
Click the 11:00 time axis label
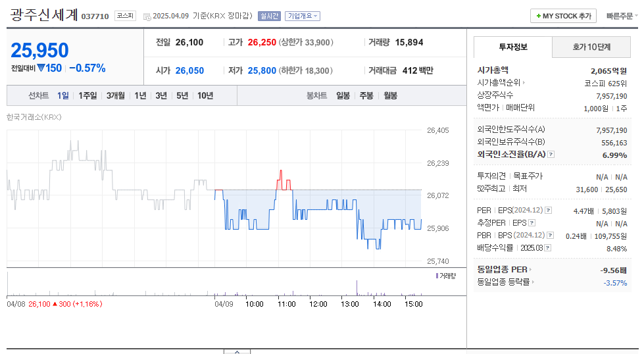coord(286,304)
